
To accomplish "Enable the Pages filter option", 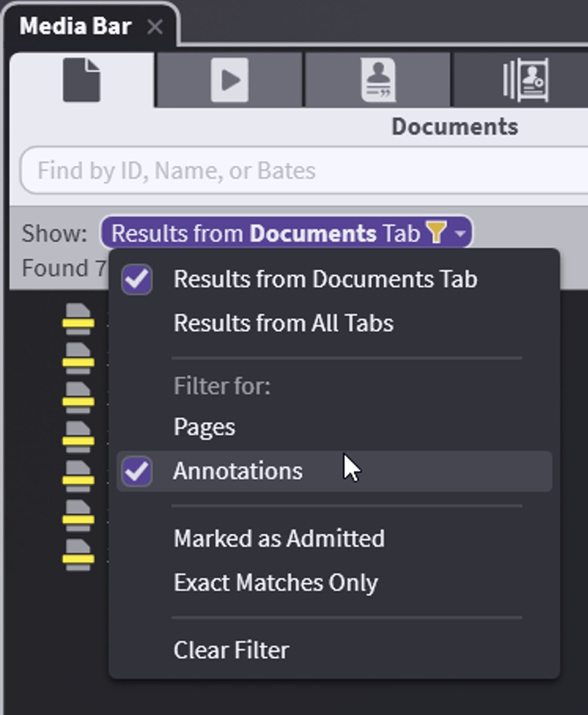I will click(204, 427).
